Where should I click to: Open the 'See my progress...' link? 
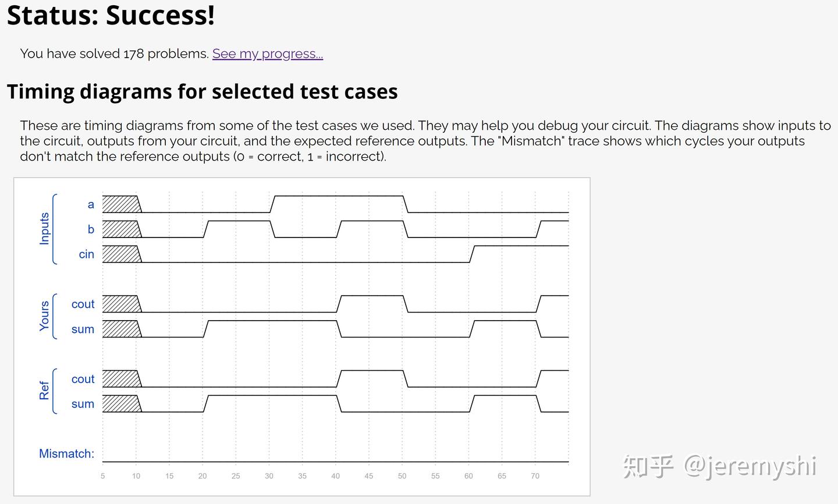pyautogui.click(x=268, y=54)
